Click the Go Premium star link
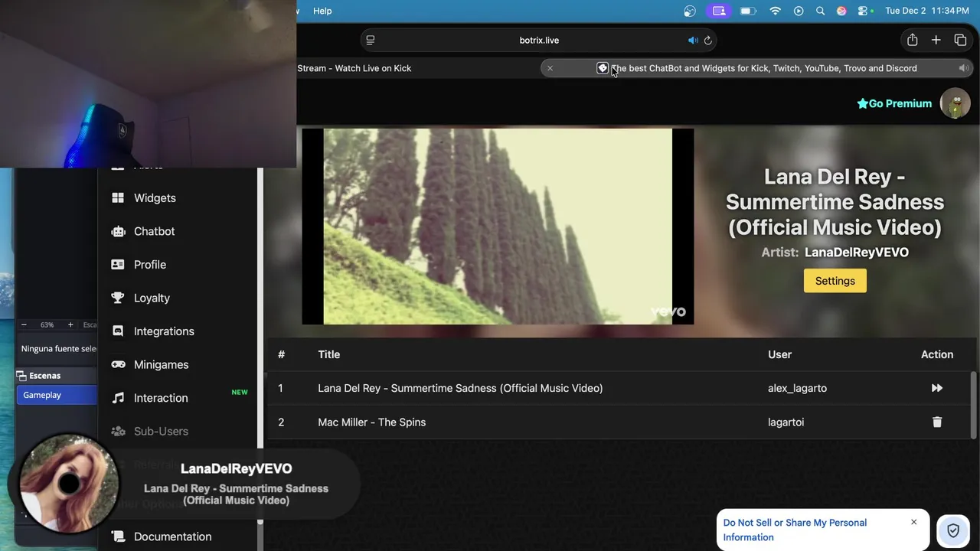This screenshot has width=980, height=551. coord(894,103)
